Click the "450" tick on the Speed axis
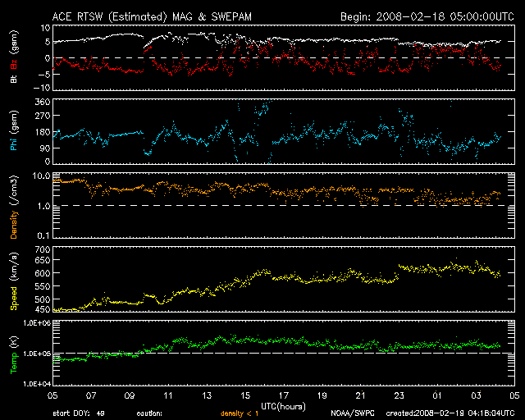Image resolution: width=525 pixels, height=420 pixels. [x=43, y=309]
